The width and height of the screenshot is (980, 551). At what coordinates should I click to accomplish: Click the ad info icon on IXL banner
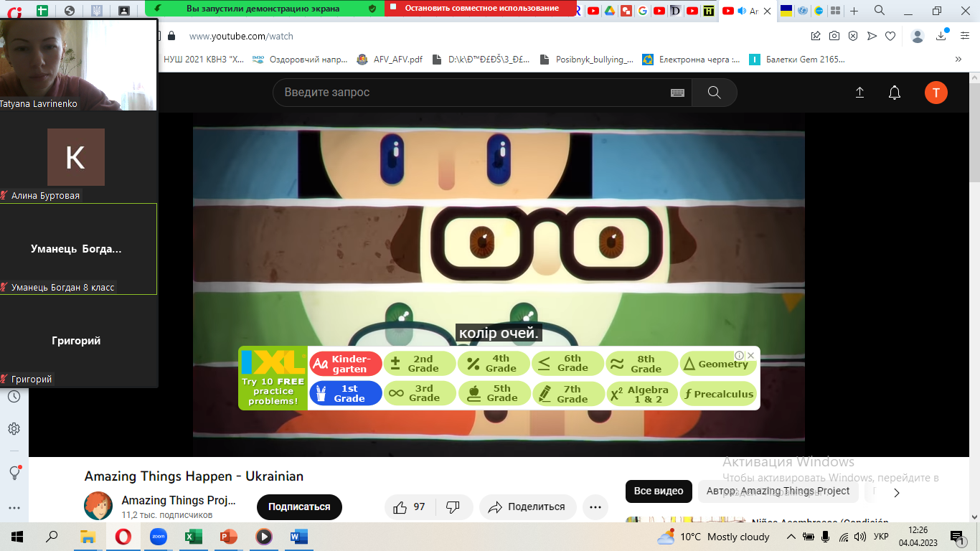[740, 355]
